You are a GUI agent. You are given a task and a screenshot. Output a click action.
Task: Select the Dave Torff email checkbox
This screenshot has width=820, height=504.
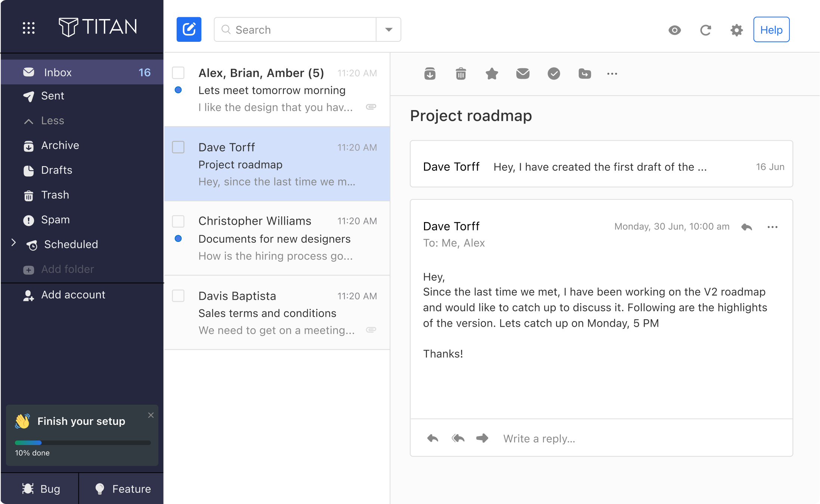[x=178, y=147]
